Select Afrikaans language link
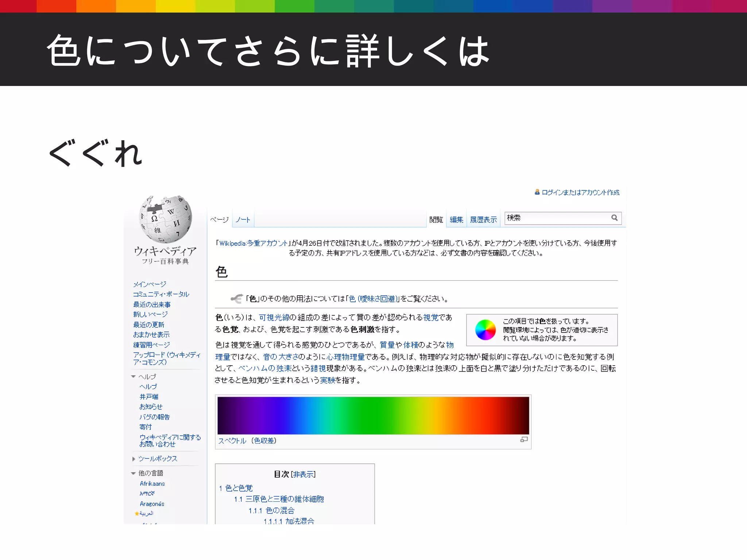Screen dimensions: 747x560 [x=152, y=483]
